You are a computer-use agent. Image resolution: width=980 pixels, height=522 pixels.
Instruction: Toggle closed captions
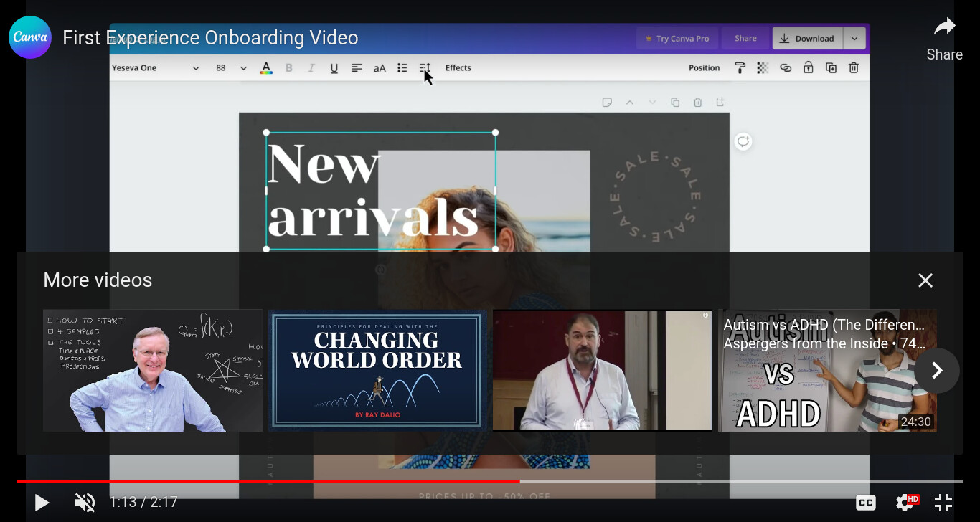(x=866, y=503)
